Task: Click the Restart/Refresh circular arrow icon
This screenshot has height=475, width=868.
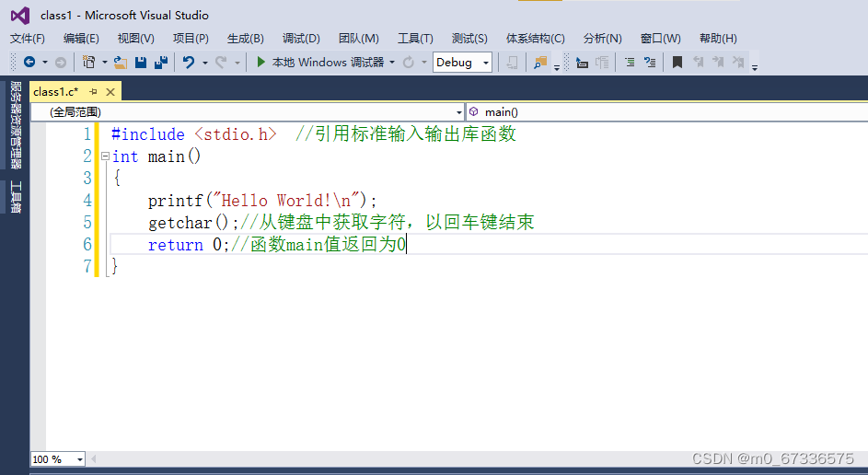Action: point(409,63)
